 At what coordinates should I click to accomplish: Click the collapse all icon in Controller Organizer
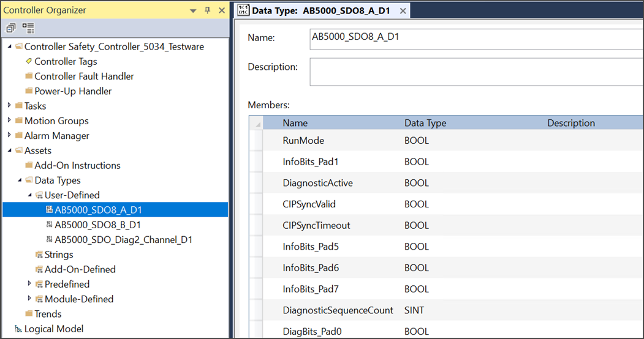coord(11,28)
